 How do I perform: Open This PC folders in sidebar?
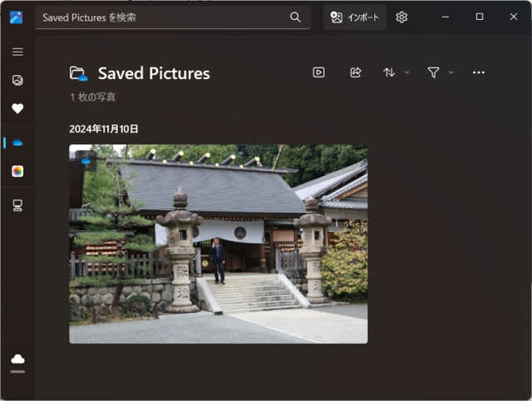17,205
